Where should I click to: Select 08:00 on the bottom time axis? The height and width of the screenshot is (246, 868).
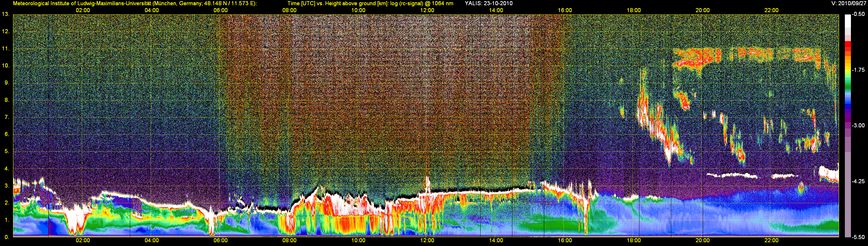289,241
